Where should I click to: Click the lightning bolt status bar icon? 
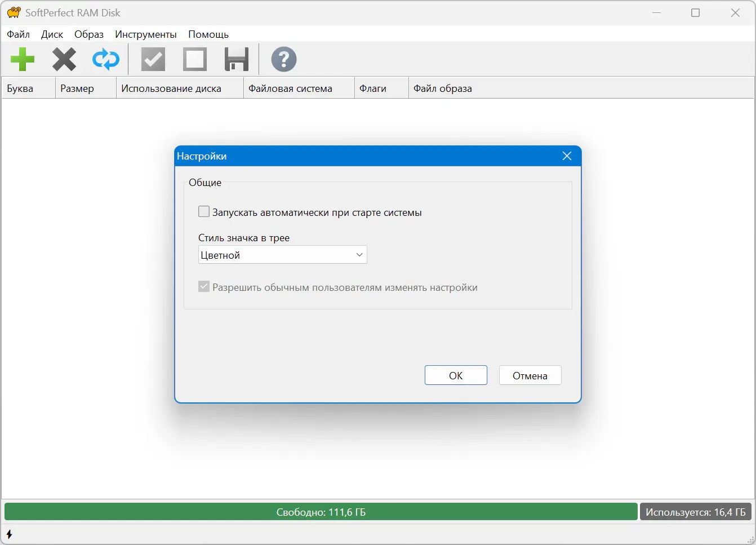pyautogui.click(x=9, y=534)
